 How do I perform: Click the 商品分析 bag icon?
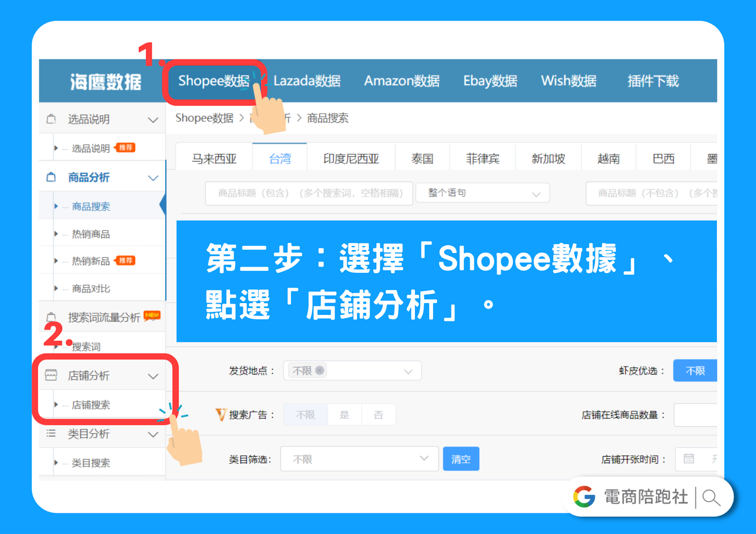[51, 177]
